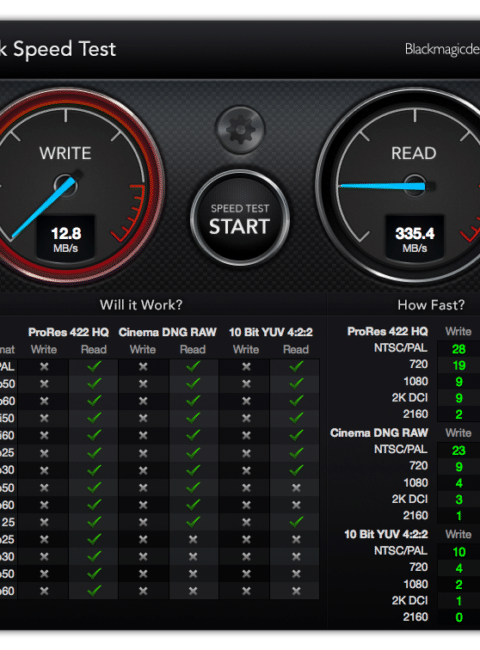The image size is (480, 650).
Task: Click the 'Will it Work?' heading
Action: coord(141,305)
